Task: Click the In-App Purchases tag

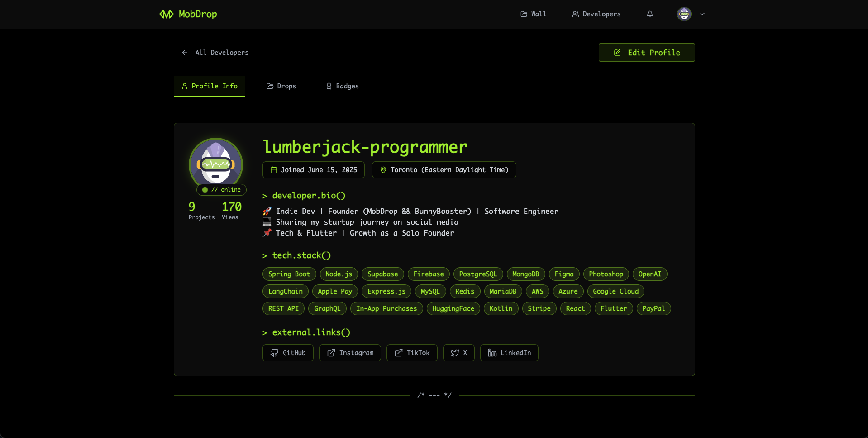Action: click(x=386, y=308)
